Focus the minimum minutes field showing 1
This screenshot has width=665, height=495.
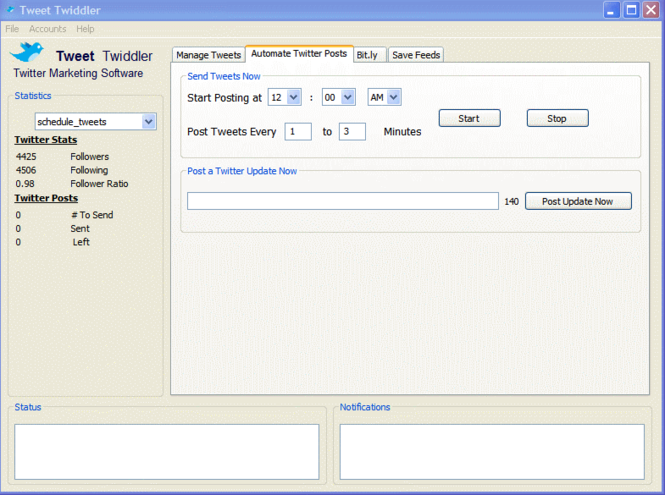298,131
